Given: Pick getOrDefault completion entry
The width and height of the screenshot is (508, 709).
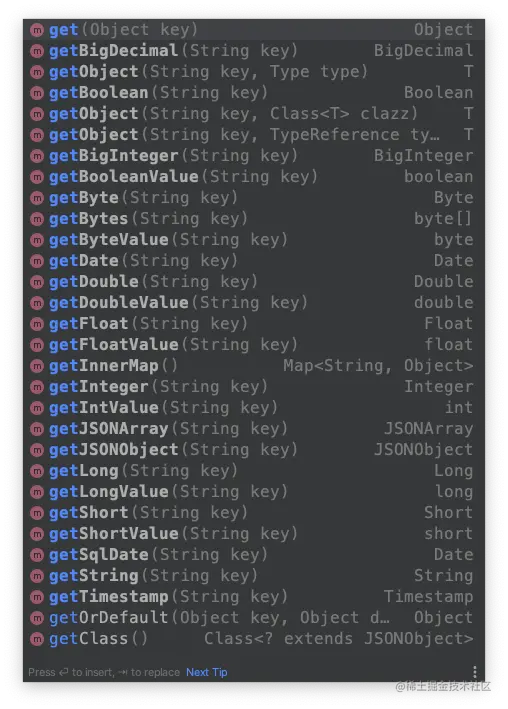Looking at the screenshot, I should click(254, 618).
